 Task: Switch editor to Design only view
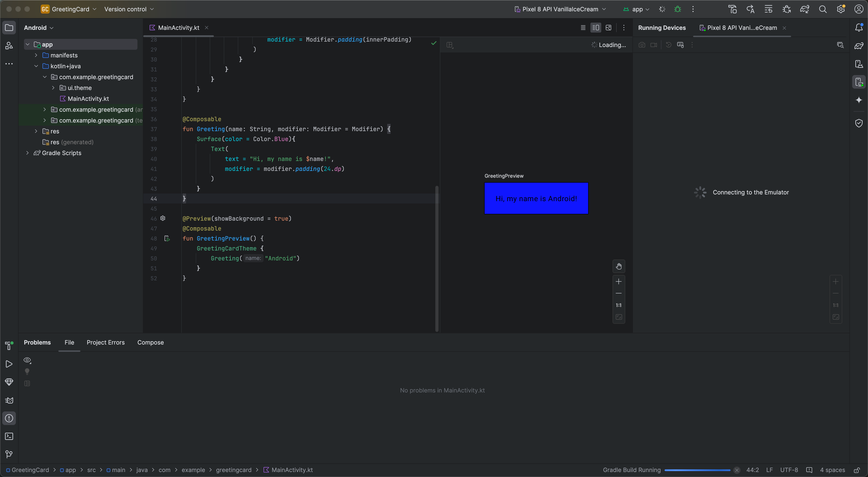[x=609, y=28]
